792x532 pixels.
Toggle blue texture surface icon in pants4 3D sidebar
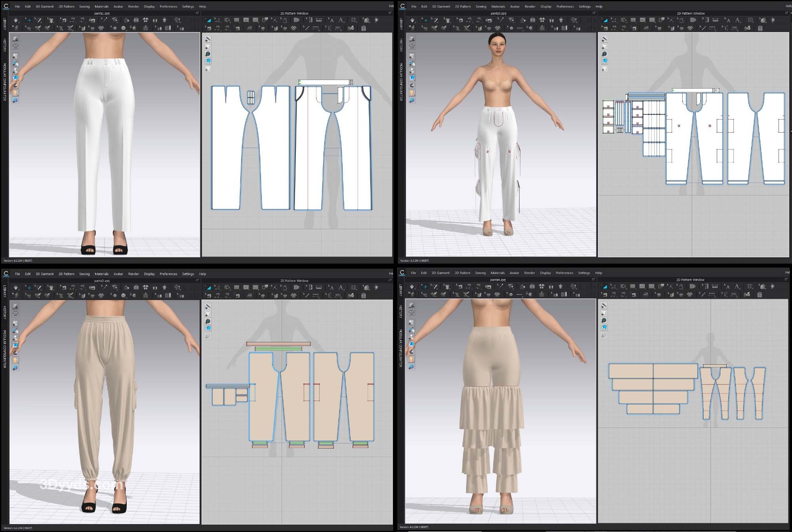coord(411,344)
